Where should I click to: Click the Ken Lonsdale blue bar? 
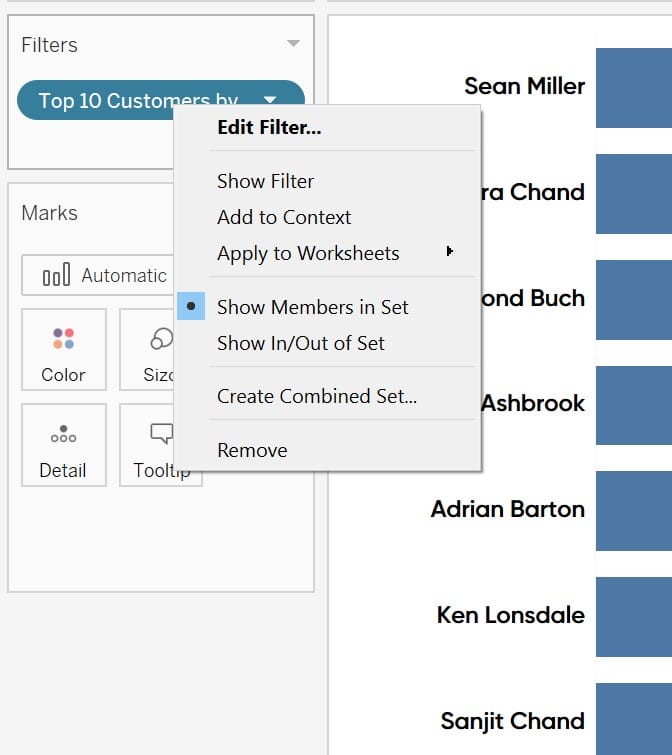(x=633, y=617)
